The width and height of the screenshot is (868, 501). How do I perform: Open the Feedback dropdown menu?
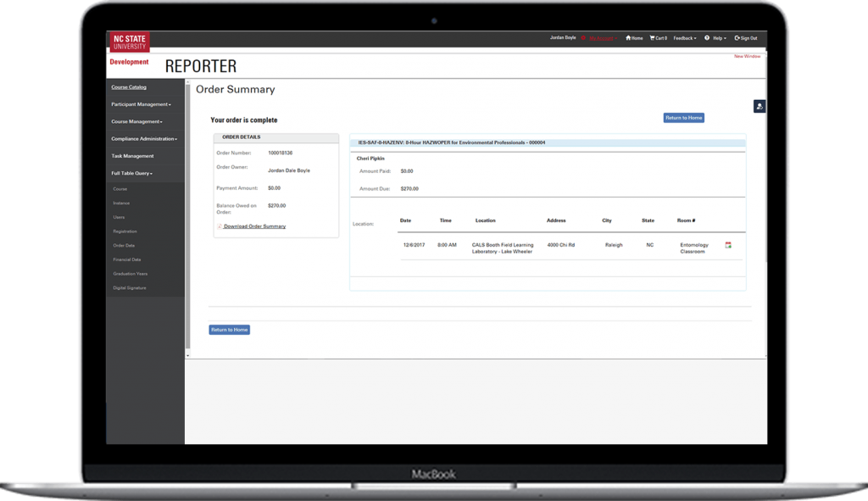click(685, 38)
